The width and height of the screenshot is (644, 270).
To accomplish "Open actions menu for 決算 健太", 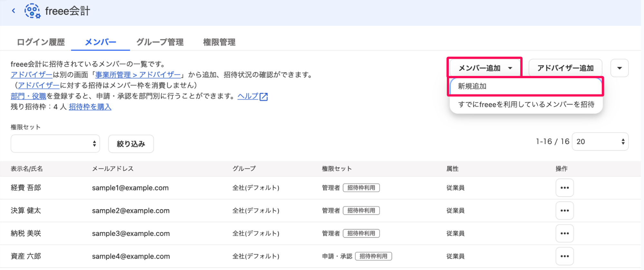I will click(x=564, y=210).
